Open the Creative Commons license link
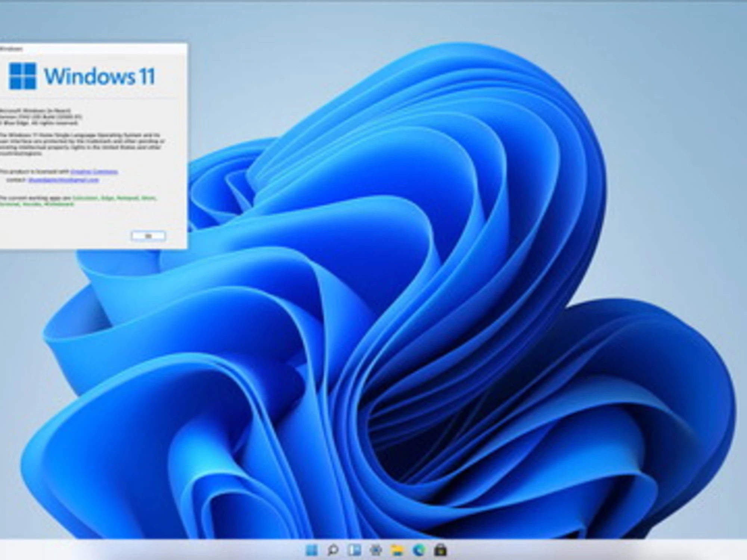 pos(94,172)
